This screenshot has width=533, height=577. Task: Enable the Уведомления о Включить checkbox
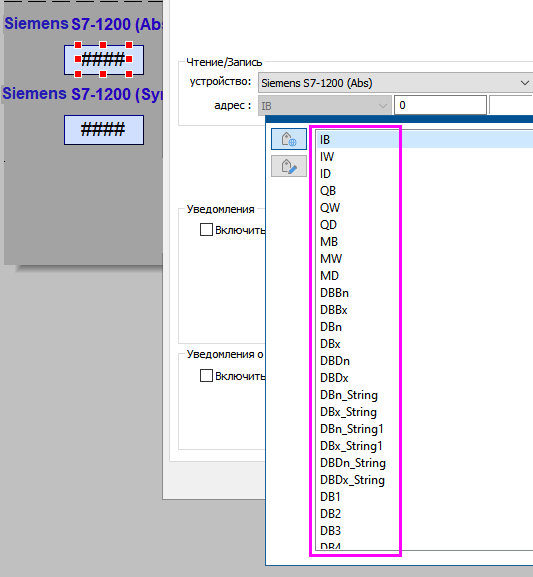[206, 376]
